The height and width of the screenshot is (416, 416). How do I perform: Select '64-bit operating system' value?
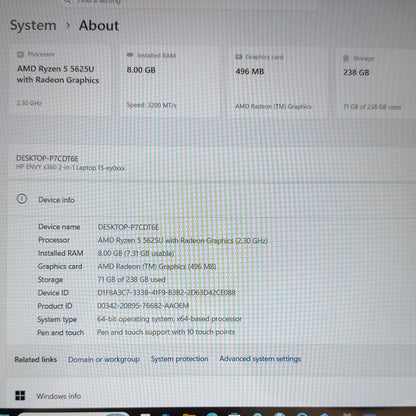(169, 319)
